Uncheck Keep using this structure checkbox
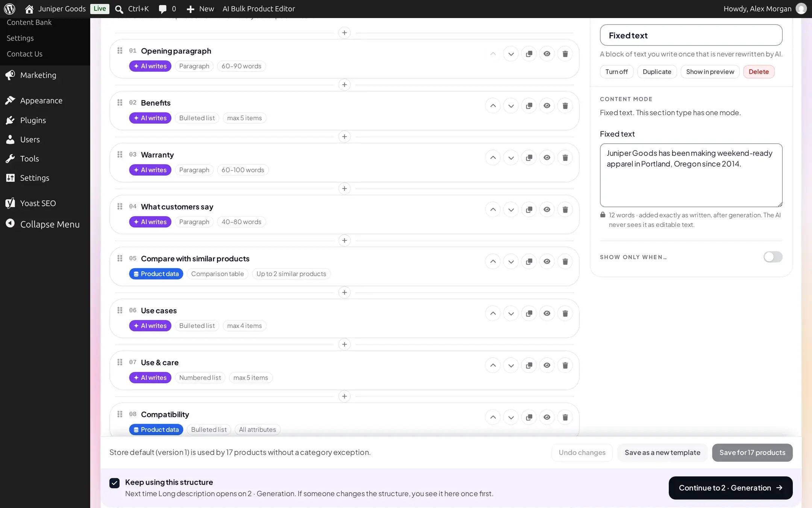Image resolution: width=812 pixels, height=508 pixels. [114, 483]
